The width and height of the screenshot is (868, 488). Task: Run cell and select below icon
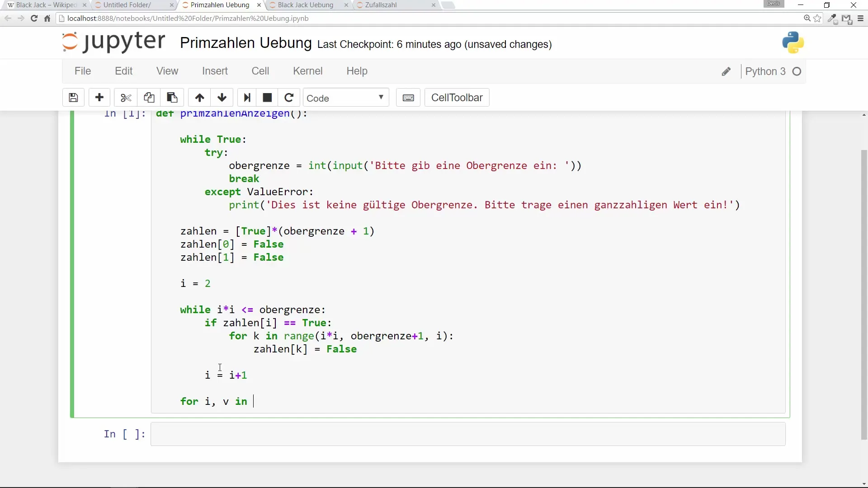(247, 98)
